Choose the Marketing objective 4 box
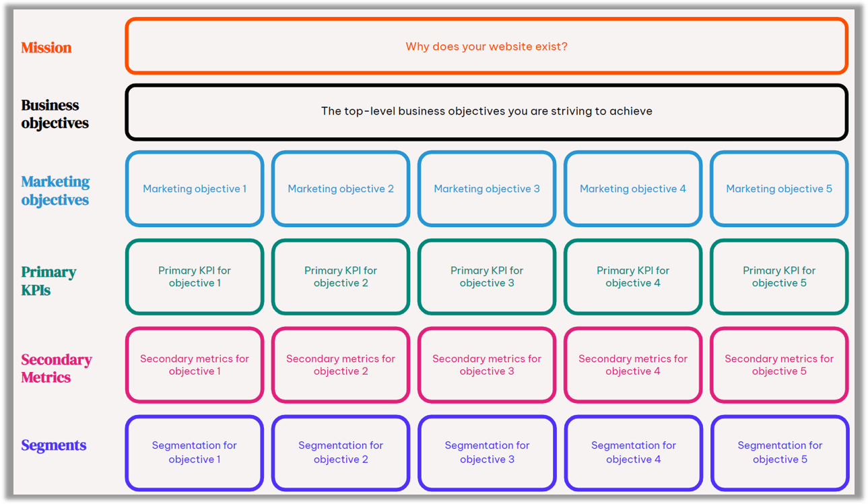 click(x=632, y=189)
